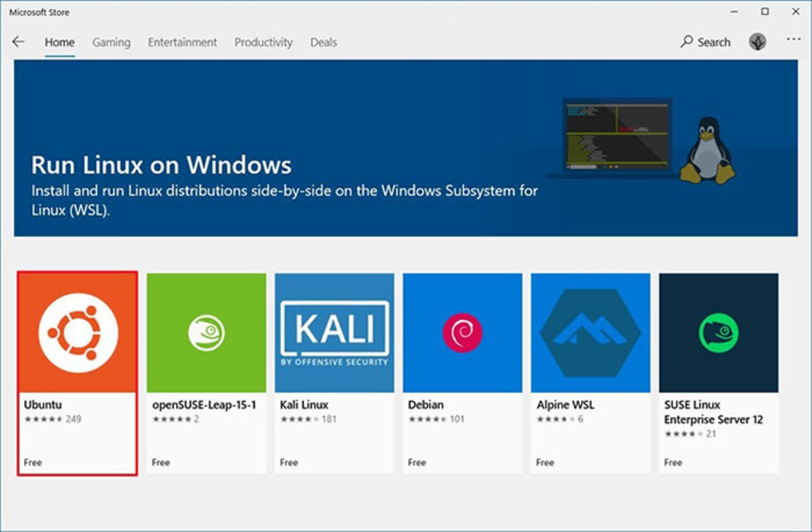Click the Debian swirl logo tile
Viewport: 812px width, 532px height.
pos(462,333)
